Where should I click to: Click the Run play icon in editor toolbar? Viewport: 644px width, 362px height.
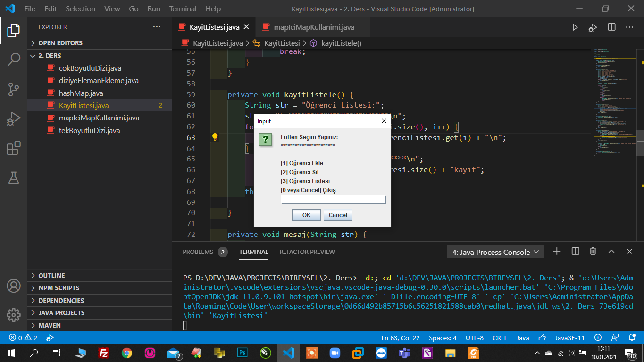pyautogui.click(x=575, y=27)
